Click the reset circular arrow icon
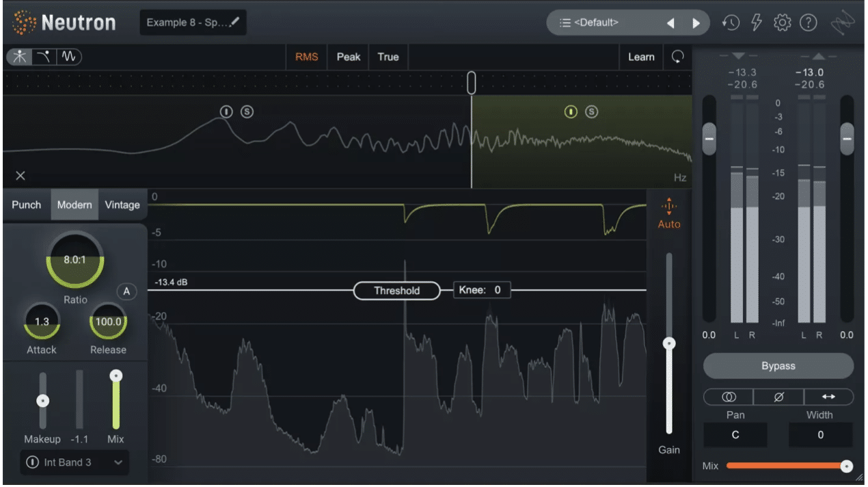 tap(677, 57)
